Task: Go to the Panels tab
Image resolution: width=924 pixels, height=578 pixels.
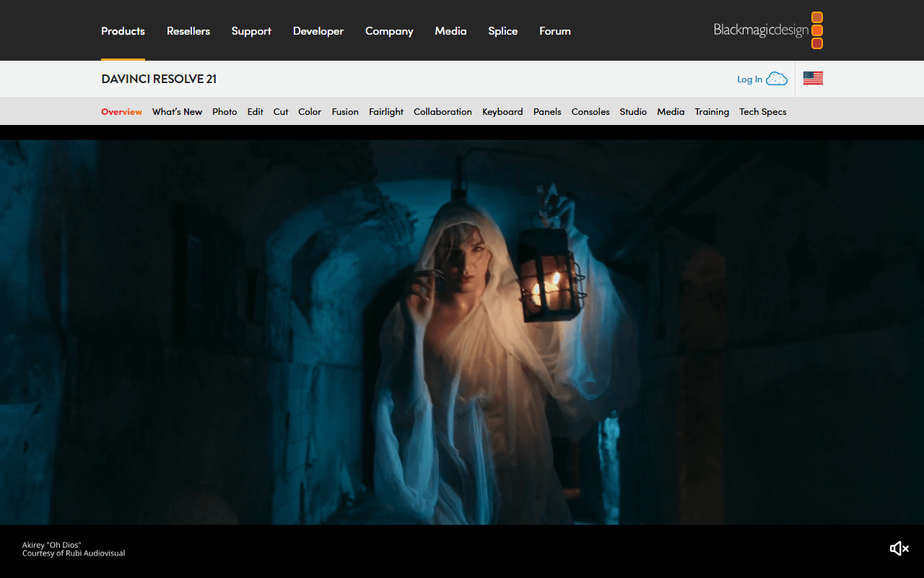Action: pyautogui.click(x=547, y=111)
